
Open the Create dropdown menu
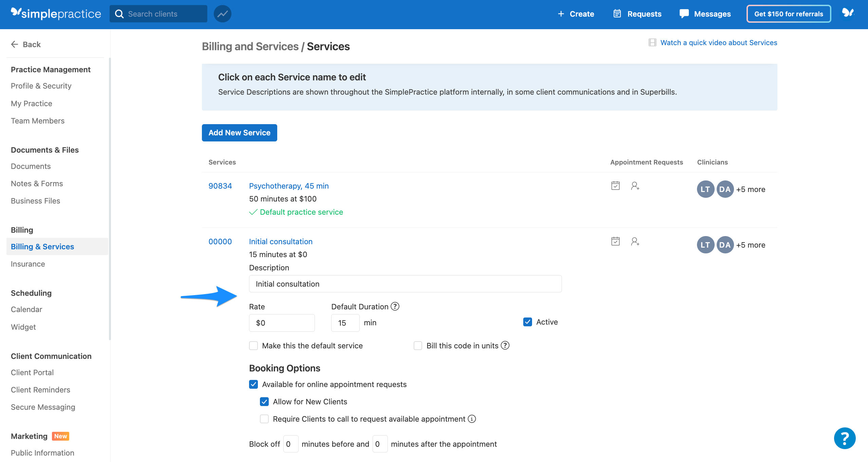click(x=575, y=14)
